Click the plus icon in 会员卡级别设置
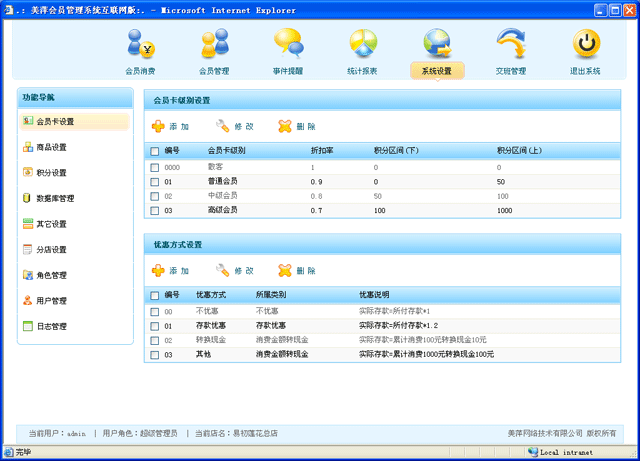Screen dimensions: 640x461 tap(158, 126)
